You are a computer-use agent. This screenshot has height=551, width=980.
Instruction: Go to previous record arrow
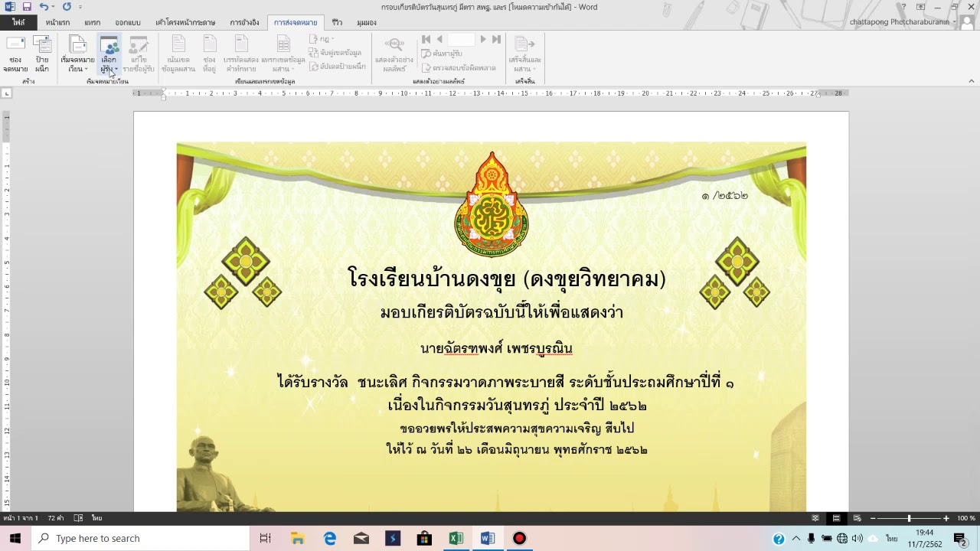(x=439, y=39)
